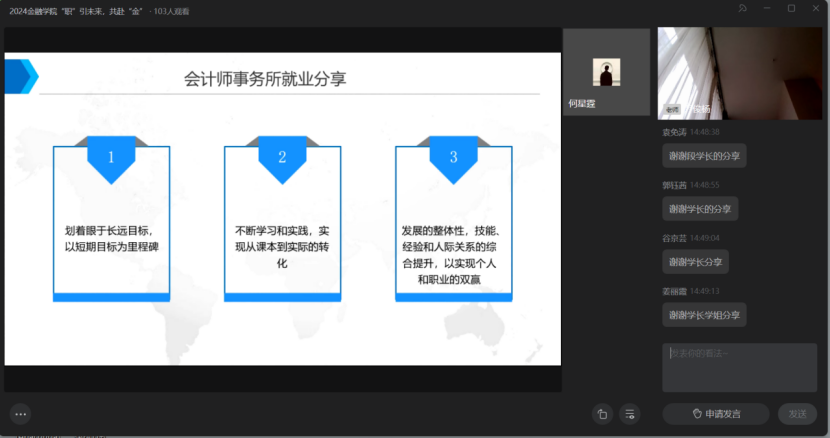Click the 老师 badge on the video

coord(672,108)
